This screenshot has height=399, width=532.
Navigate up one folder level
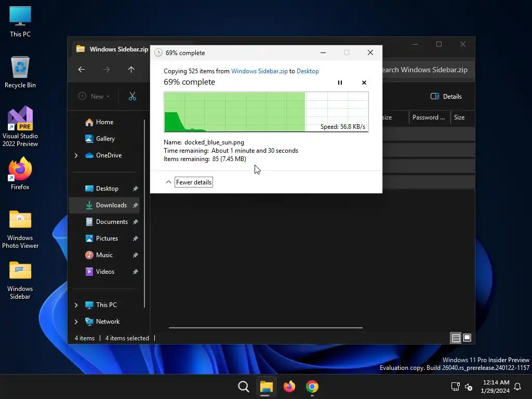131,70
